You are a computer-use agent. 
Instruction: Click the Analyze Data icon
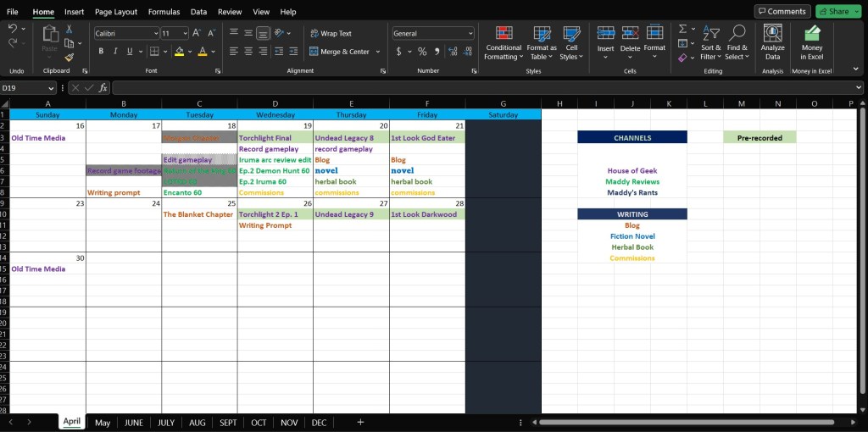pos(772,42)
